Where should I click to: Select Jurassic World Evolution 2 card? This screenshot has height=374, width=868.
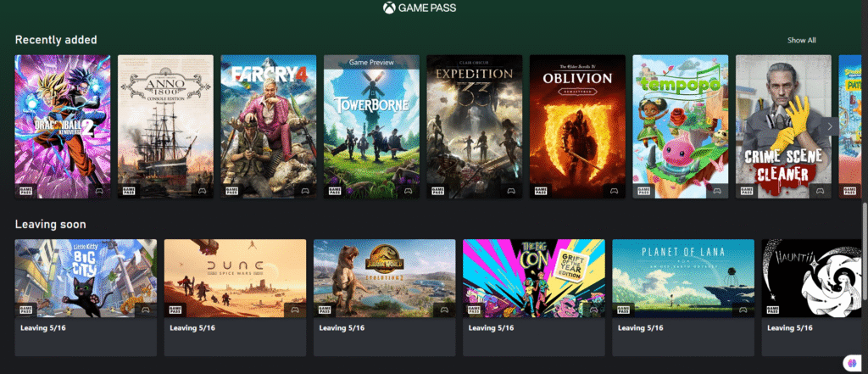(x=385, y=298)
